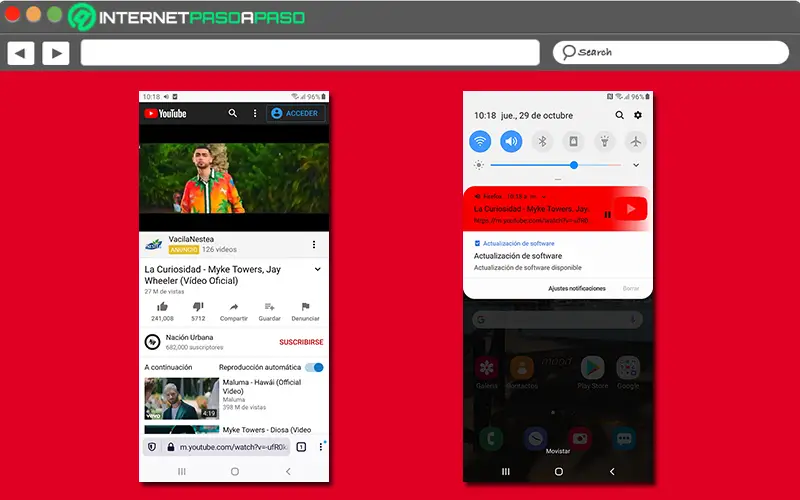Click the m.youtube.com URL address bar

click(233, 447)
